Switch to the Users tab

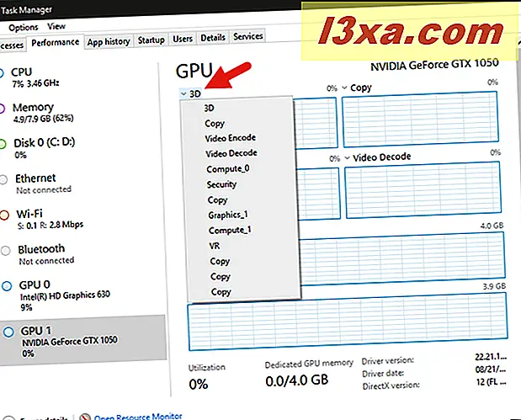183,40
